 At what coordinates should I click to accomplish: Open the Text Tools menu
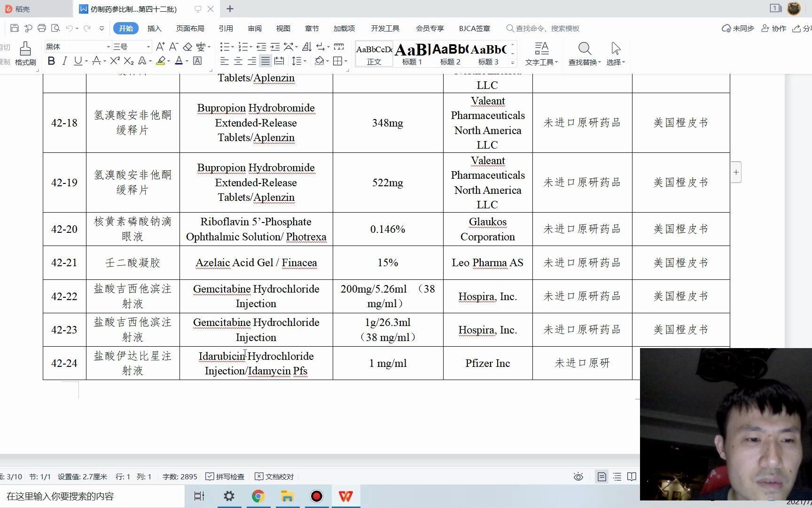coord(541,54)
